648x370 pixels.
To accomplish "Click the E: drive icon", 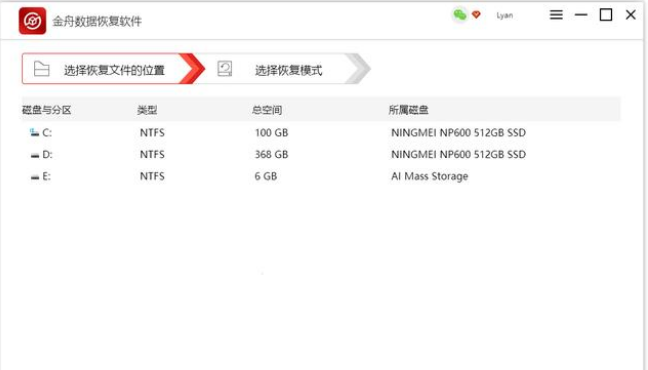I will click(x=35, y=177).
